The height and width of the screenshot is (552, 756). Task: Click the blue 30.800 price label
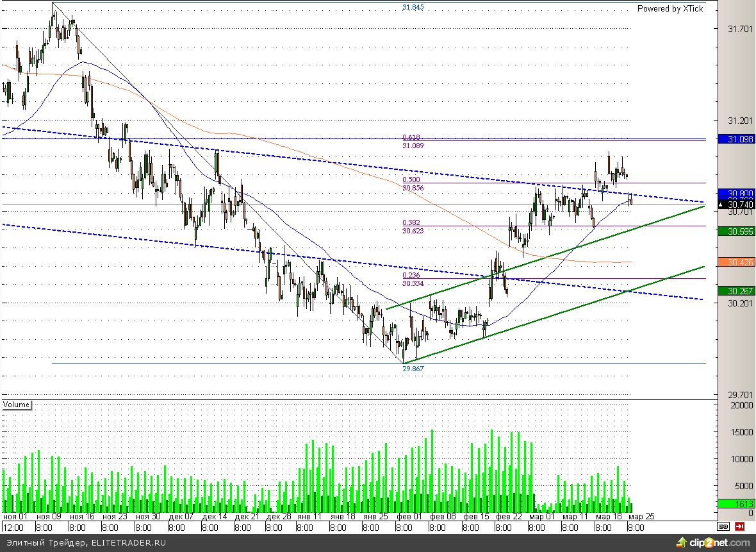[737, 194]
